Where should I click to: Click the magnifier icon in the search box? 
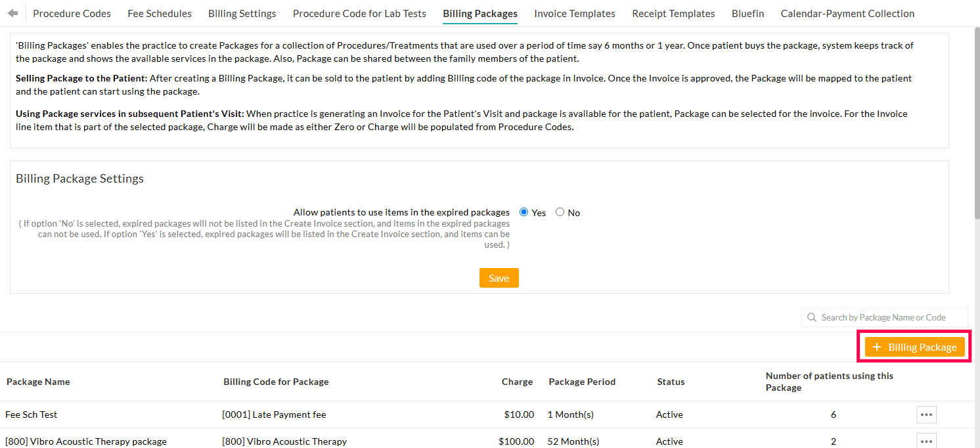812,317
